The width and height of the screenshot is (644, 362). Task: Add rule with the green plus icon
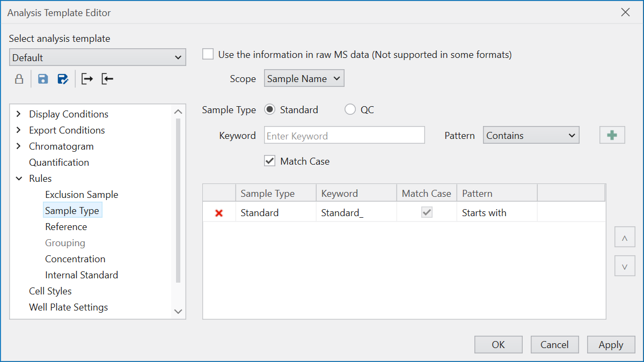click(x=612, y=136)
